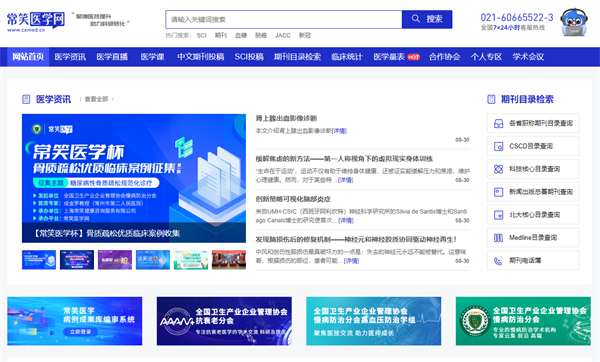600x362 pixels.
Task: Open article 创新策略可视化脑部炎症
Action: 293,199
